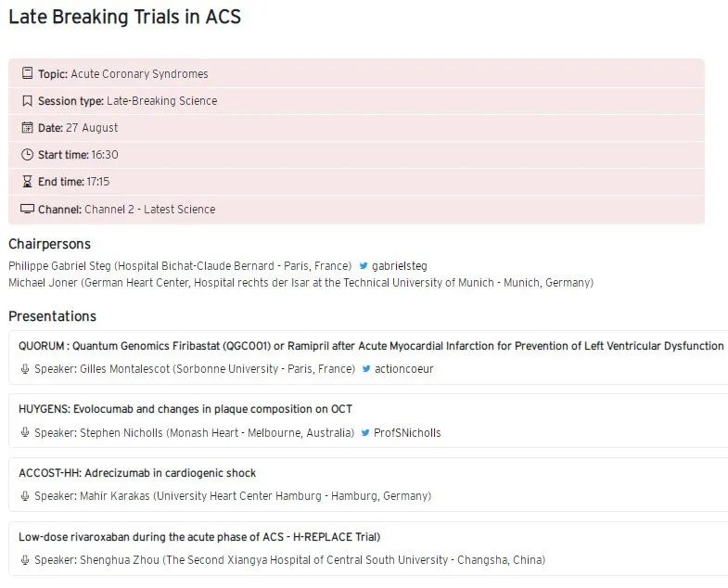Click the Topic document icon

[27, 74]
